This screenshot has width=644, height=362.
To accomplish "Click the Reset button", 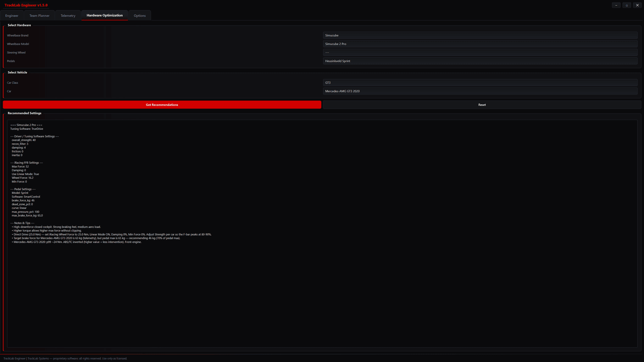I will pos(482,105).
